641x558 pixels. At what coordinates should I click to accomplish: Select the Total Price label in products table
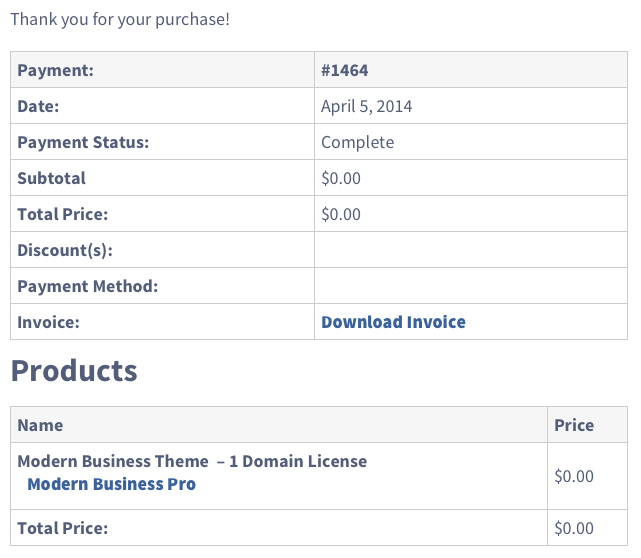(x=63, y=528)
